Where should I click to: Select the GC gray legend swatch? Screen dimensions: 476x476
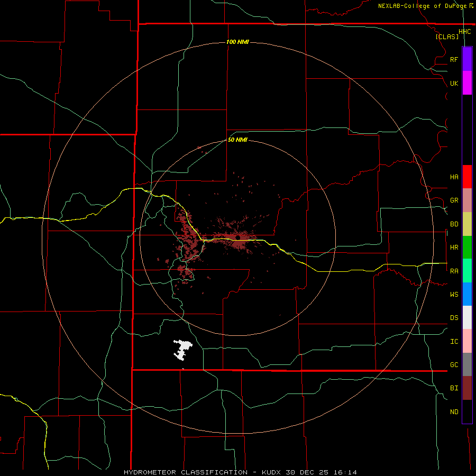(467, 364)
